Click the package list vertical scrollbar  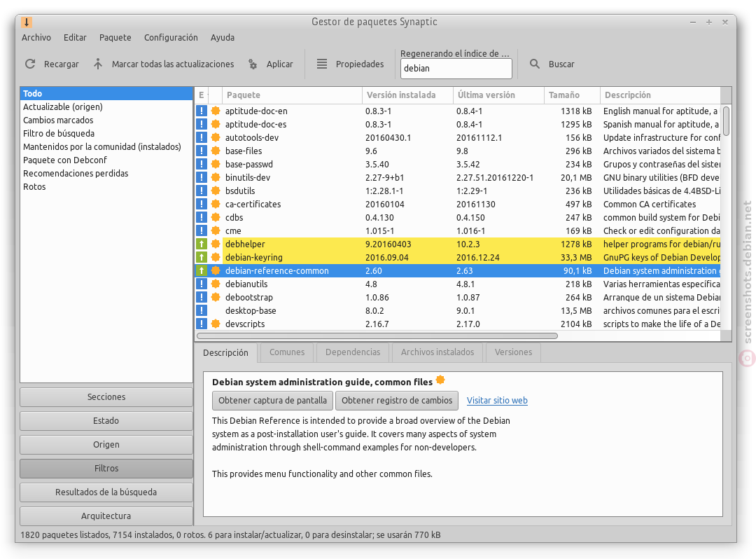tap(726, 122)
